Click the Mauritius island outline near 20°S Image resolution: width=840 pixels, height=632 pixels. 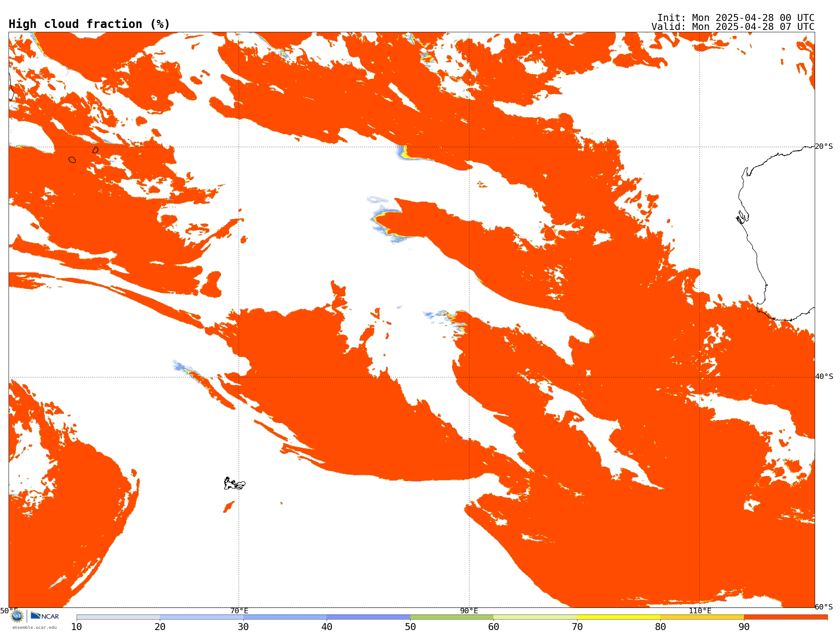click(x=95, y=150)
